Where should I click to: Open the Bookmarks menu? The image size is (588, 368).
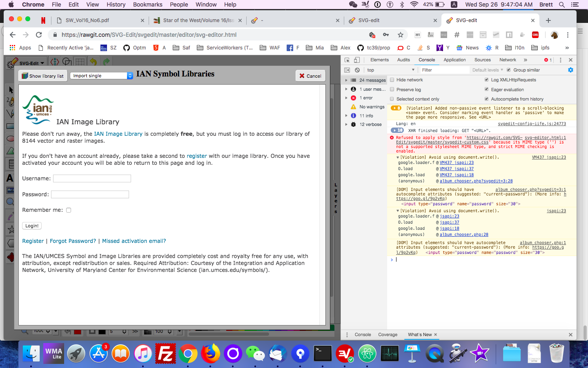[147, 4]
